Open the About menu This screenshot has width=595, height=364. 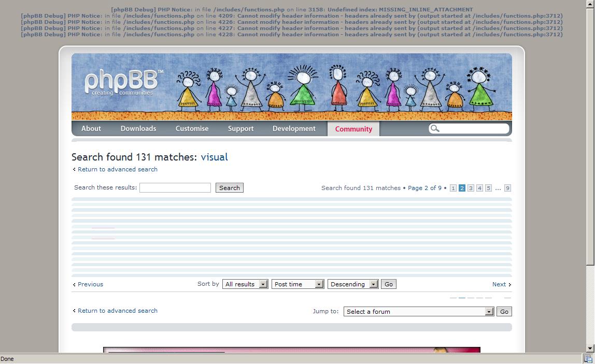[91, 128]
